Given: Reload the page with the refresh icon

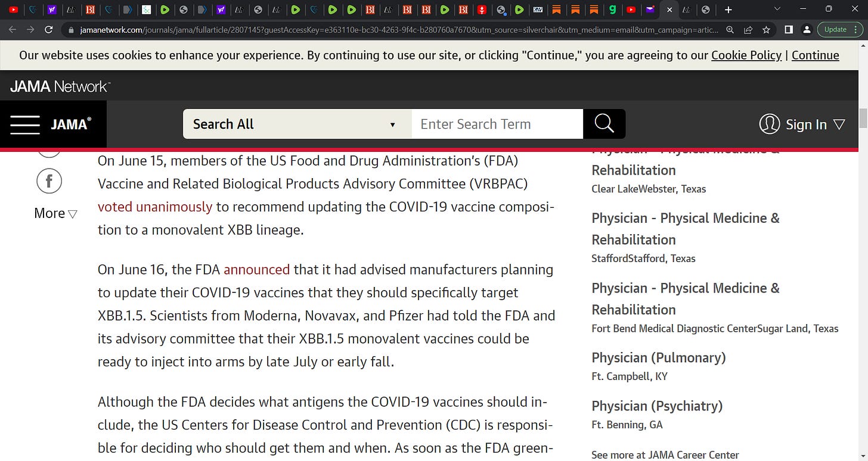Looking at the screenshot, I should [x=49, y=30].
